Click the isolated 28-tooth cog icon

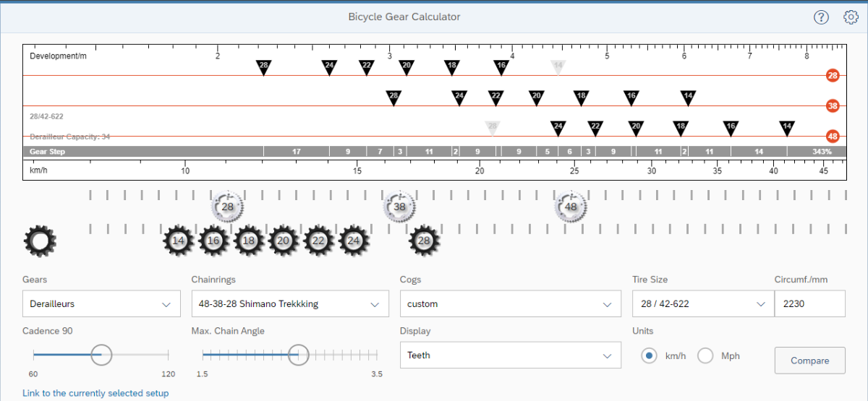point(425,241)
